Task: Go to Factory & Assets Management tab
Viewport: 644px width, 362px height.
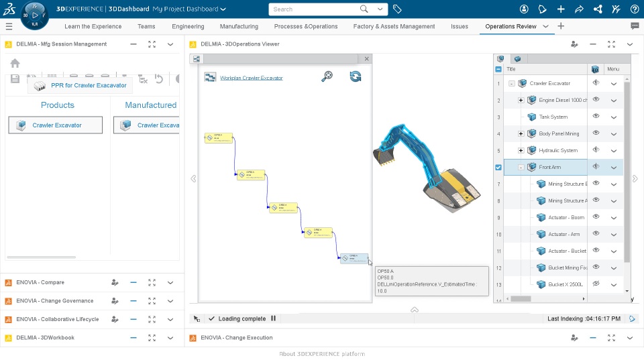Action: pyautogui.click(x=394, y=26)
